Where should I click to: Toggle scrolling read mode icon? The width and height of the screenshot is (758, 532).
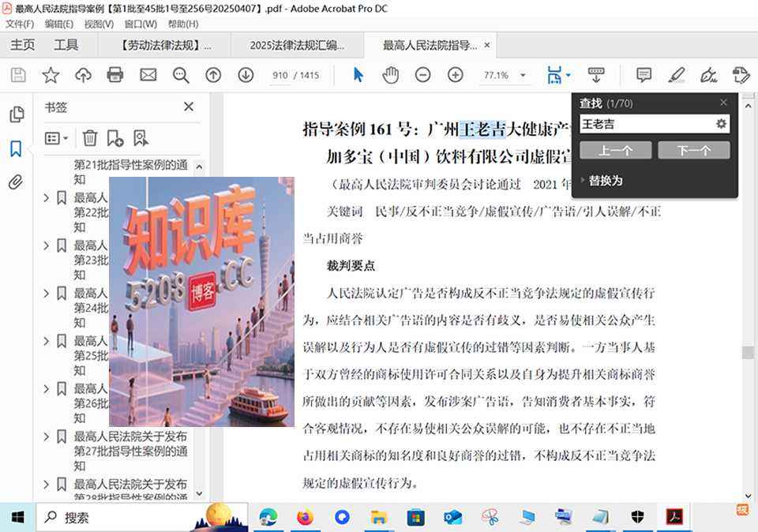coord(596,75)
